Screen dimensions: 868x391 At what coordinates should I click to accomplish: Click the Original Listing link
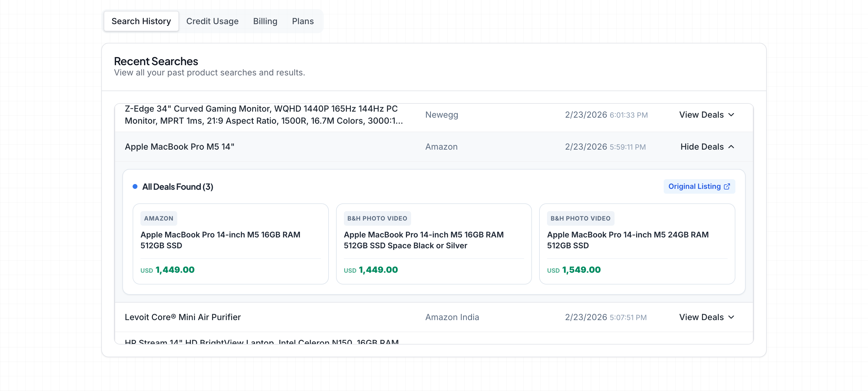click(694, 186)
